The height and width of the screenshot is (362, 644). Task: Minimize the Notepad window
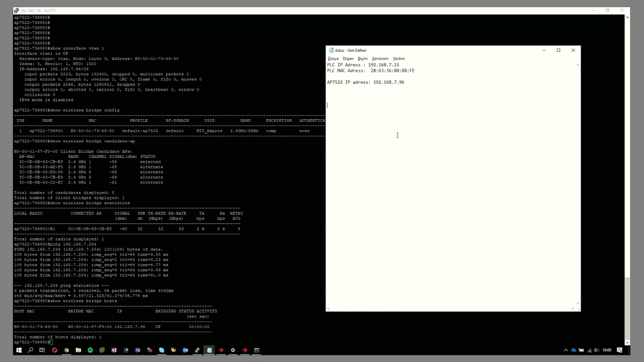pos(544,50)
